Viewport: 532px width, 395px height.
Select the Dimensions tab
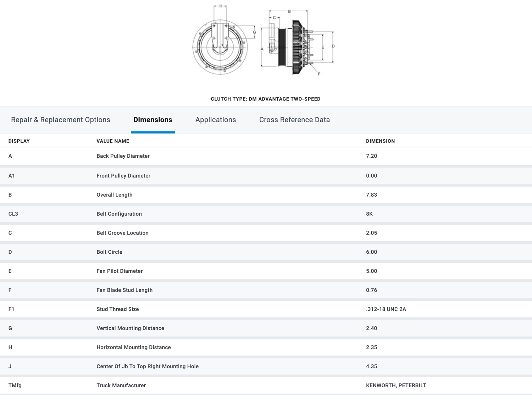click(153, 120)
